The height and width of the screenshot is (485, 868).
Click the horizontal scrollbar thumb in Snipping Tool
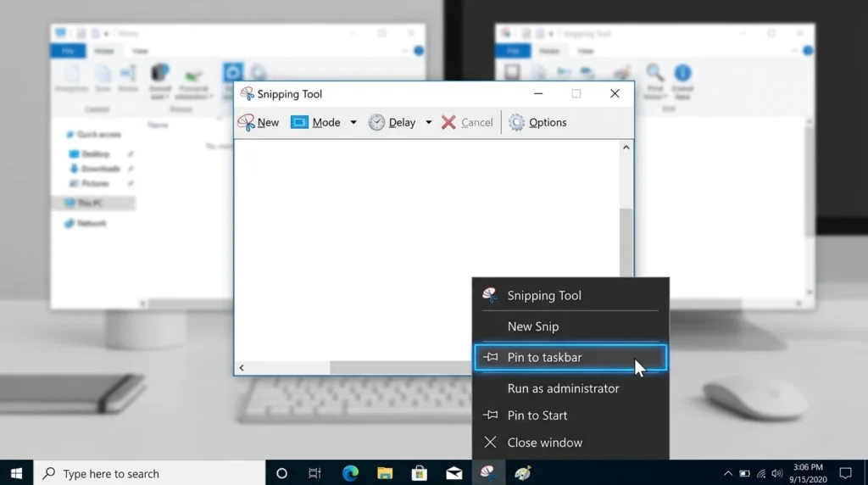pyautogui.click(x=400, y=368)
